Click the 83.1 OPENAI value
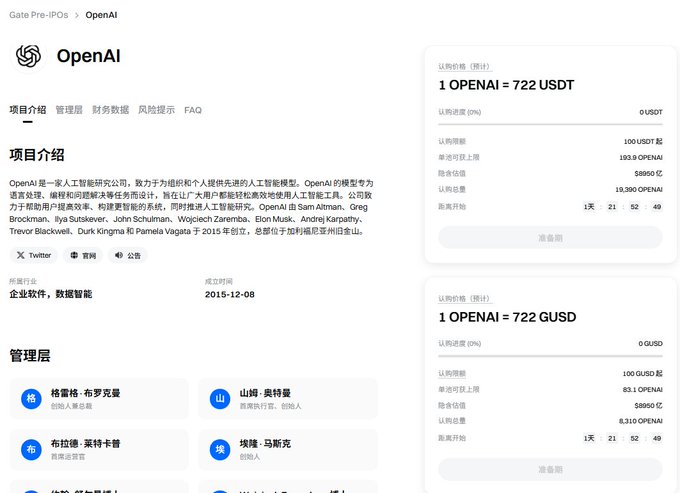The width and height of the screenshot is (680, 493). point(643,389)
